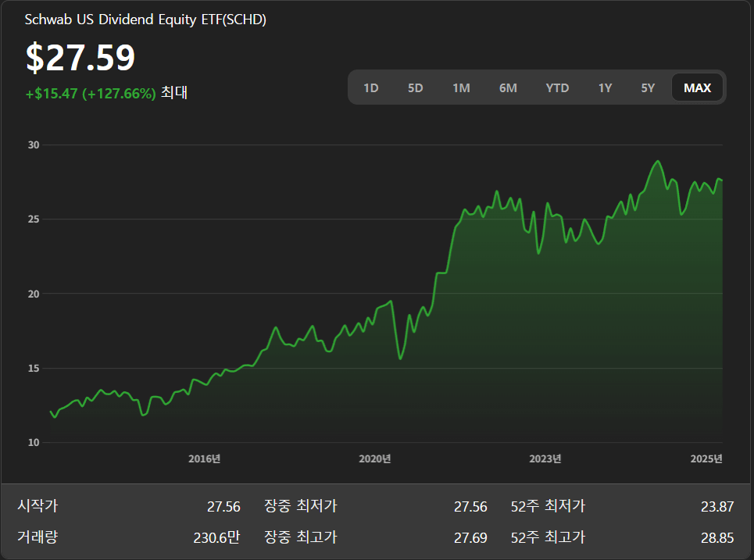The image size is (754, 560).
Task: Click the 최대 label beside the change
Action: [174, 93]
